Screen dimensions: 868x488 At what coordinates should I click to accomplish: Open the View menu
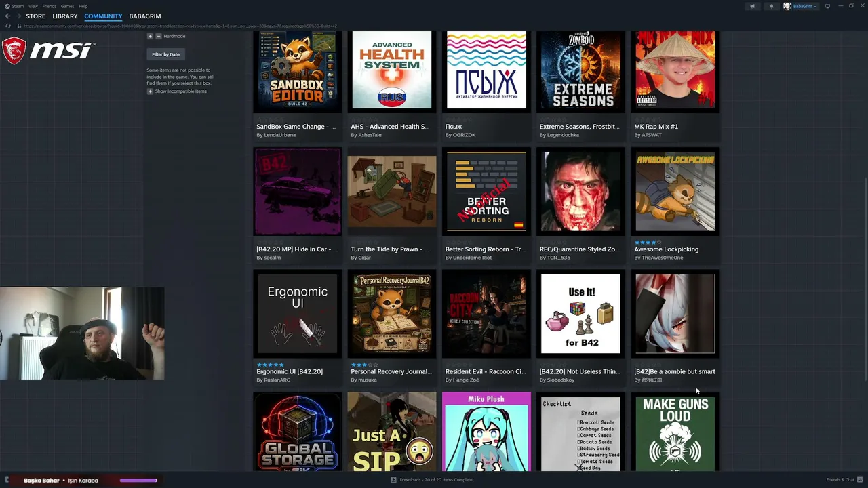click(x=33, y=6)
